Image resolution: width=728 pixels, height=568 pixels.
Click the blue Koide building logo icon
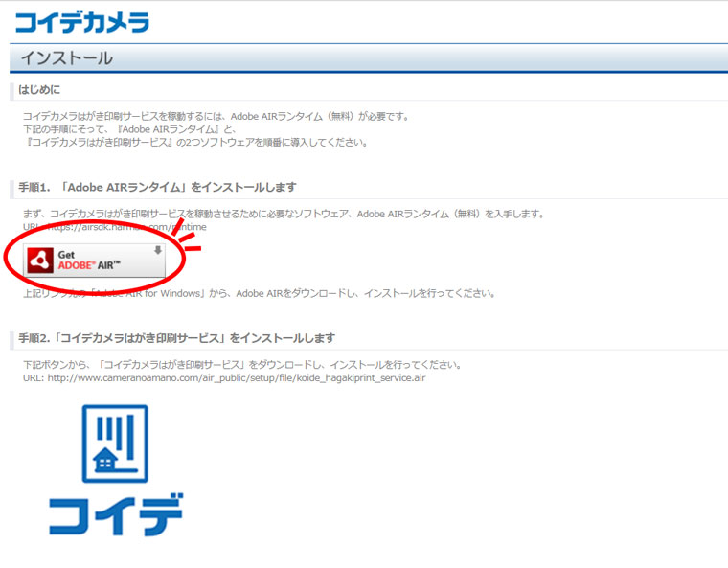(114, 443)
